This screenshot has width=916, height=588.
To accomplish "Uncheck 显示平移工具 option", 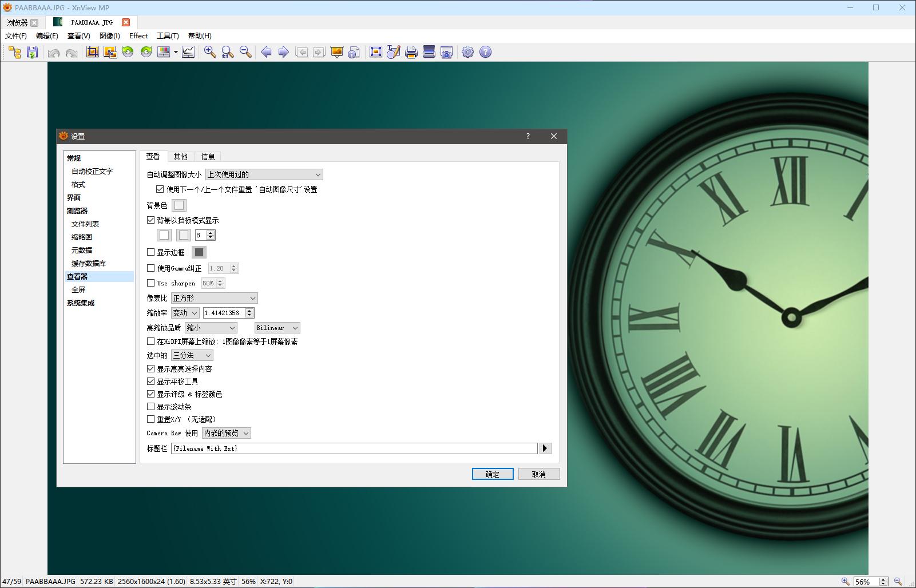I will click(151, 382).
